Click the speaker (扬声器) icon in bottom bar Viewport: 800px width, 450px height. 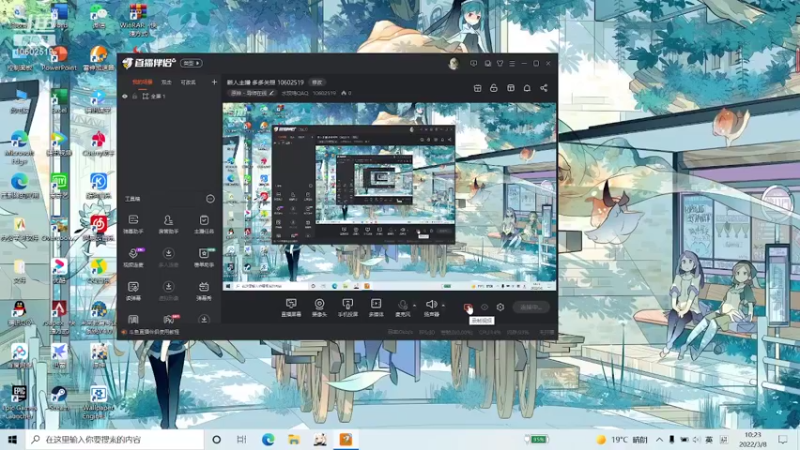click(431, 307)
